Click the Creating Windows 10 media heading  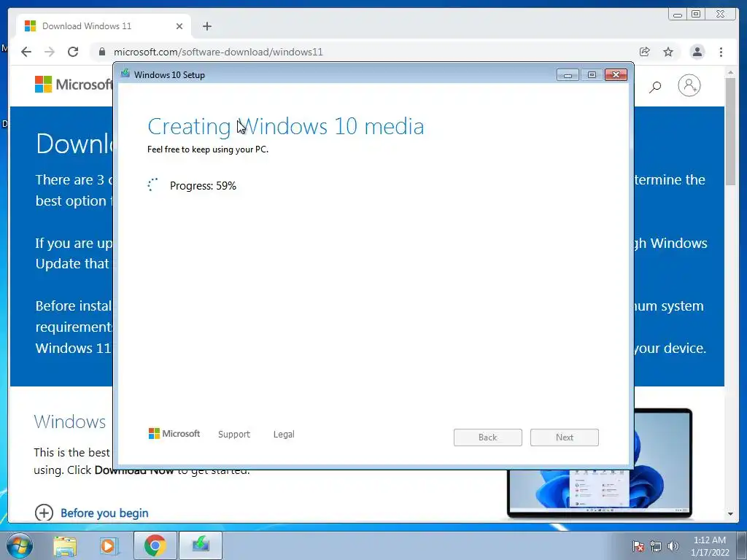tap(286, 127)
